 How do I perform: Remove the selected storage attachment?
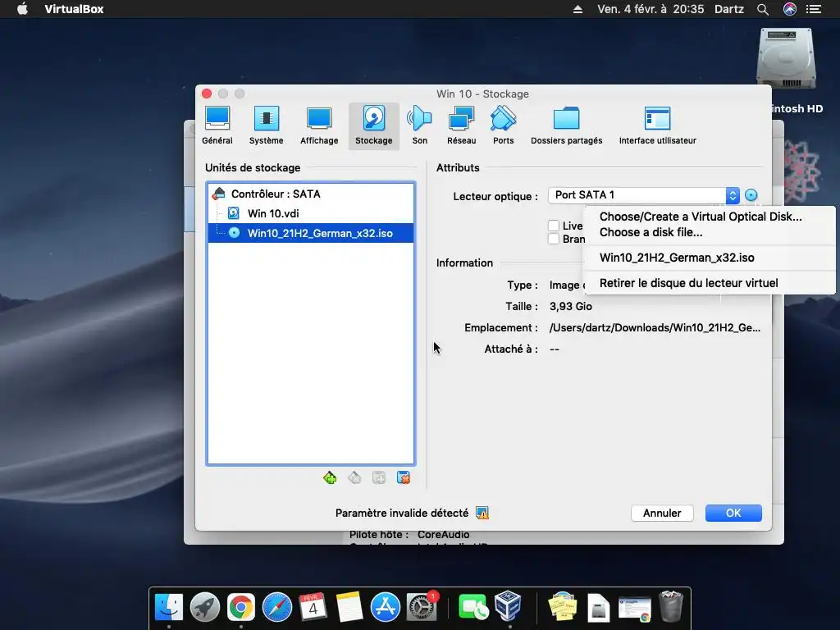404,477
